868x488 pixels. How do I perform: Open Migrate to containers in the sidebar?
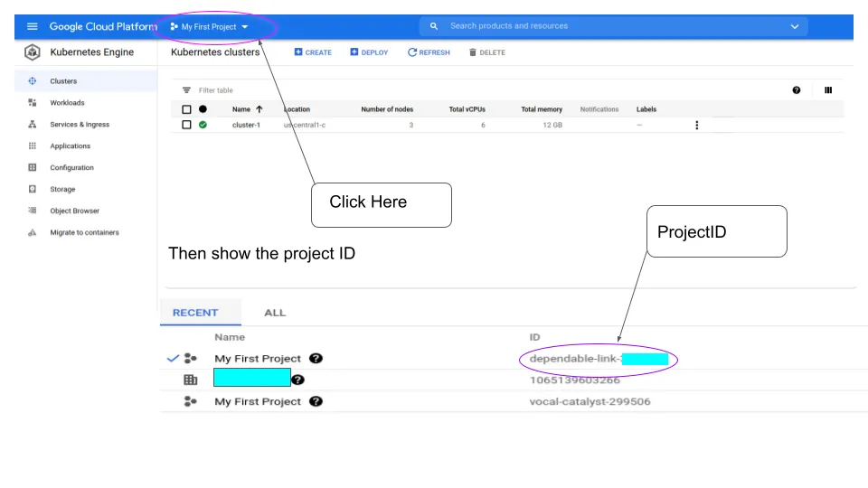(84, 232)
